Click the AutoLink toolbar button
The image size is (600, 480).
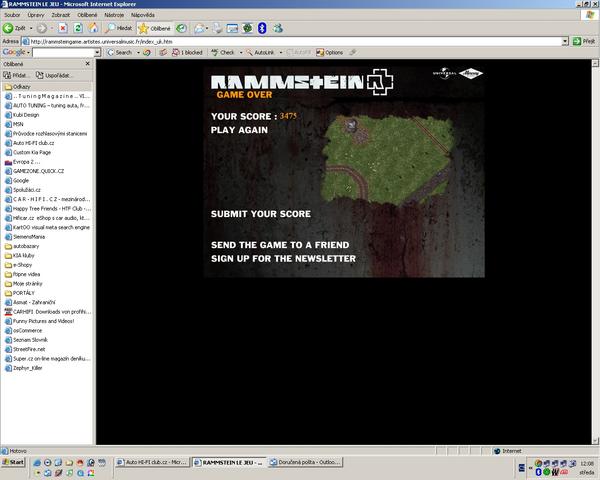coord(260,52)
